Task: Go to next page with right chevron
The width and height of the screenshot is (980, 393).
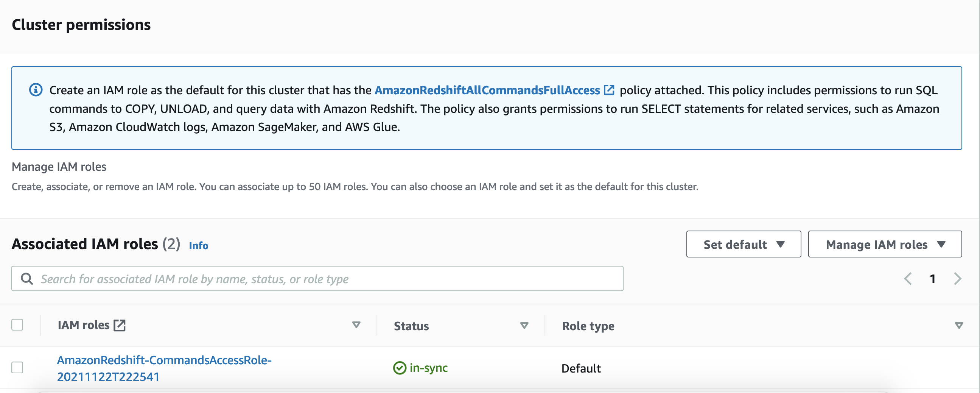Action: (x=958, y=279)
